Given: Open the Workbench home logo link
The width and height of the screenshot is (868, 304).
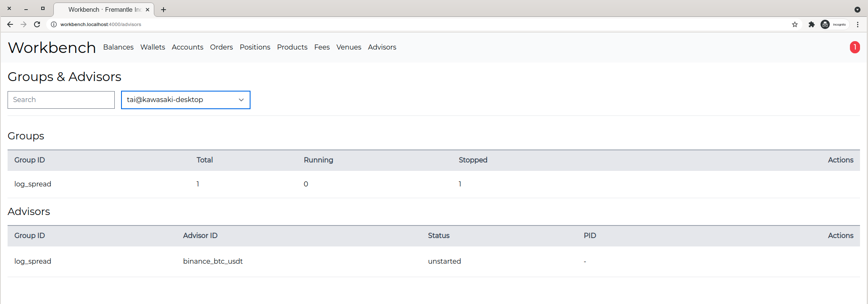Looking at the screenshot, I should coord(52,47).
